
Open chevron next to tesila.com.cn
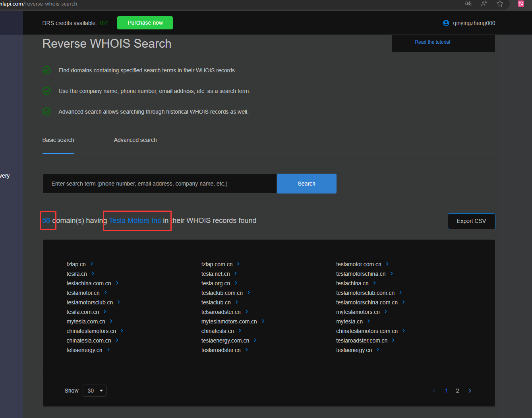(105, 312)
